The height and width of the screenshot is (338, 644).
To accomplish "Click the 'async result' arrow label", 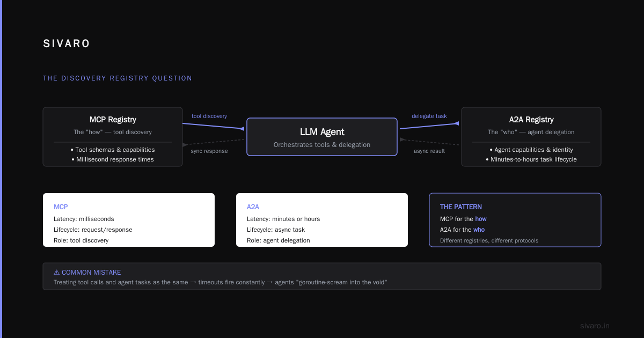I will pyautogui.click(x=429, y=151).
